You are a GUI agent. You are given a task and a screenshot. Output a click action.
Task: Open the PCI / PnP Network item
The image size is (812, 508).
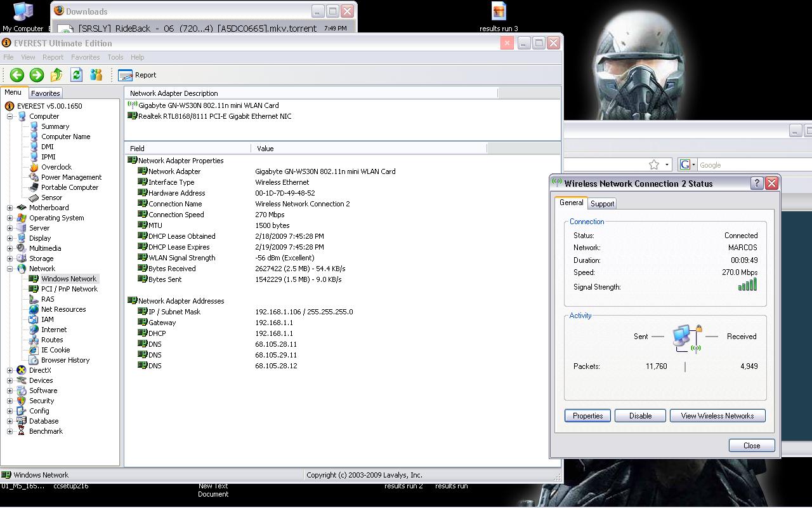(69, 289)
